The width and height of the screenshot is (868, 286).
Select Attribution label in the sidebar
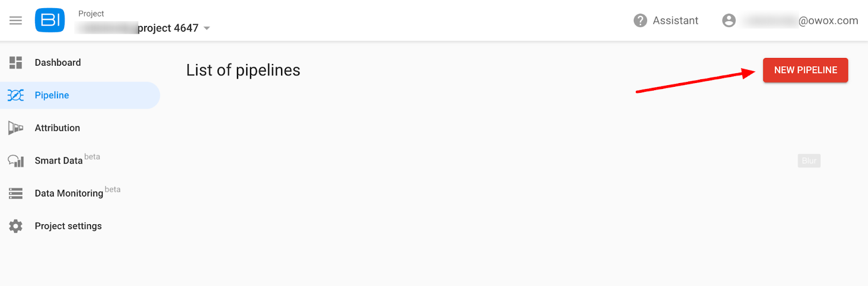57,128
